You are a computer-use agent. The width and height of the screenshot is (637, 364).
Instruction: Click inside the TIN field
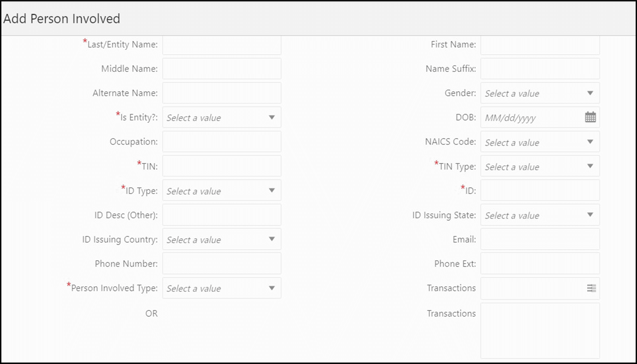[221, 166]
